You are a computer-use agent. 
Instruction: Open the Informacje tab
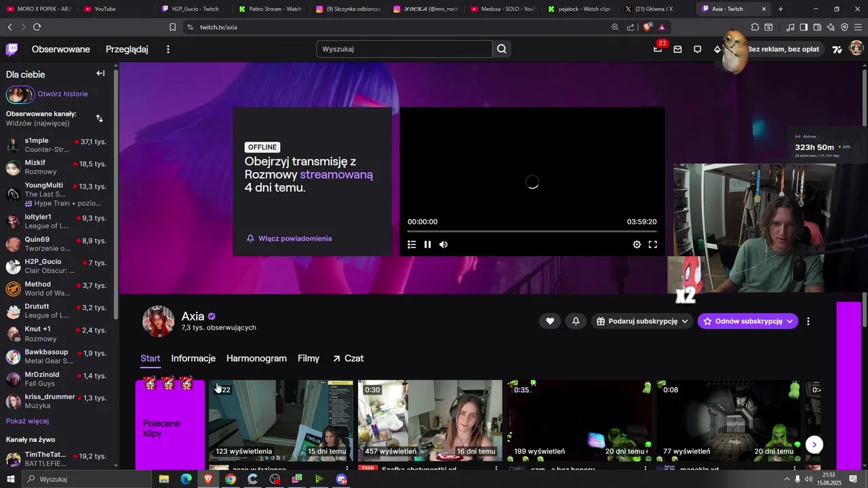tap(193, 359)
